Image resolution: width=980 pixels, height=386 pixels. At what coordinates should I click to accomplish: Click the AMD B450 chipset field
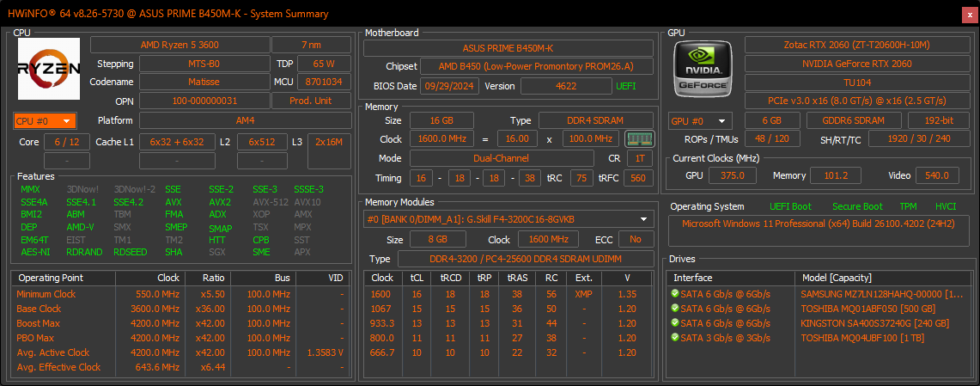(x=537, y=66)
